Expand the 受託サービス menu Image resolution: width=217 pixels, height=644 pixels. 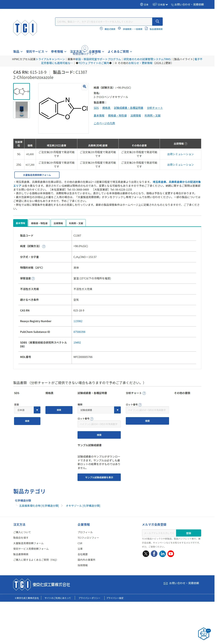tap(37, 51)
